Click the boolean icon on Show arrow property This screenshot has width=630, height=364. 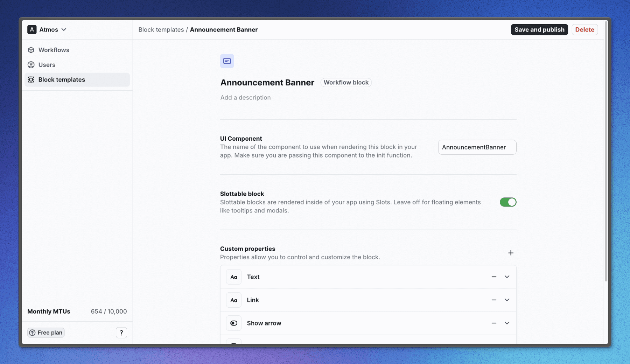233,323
